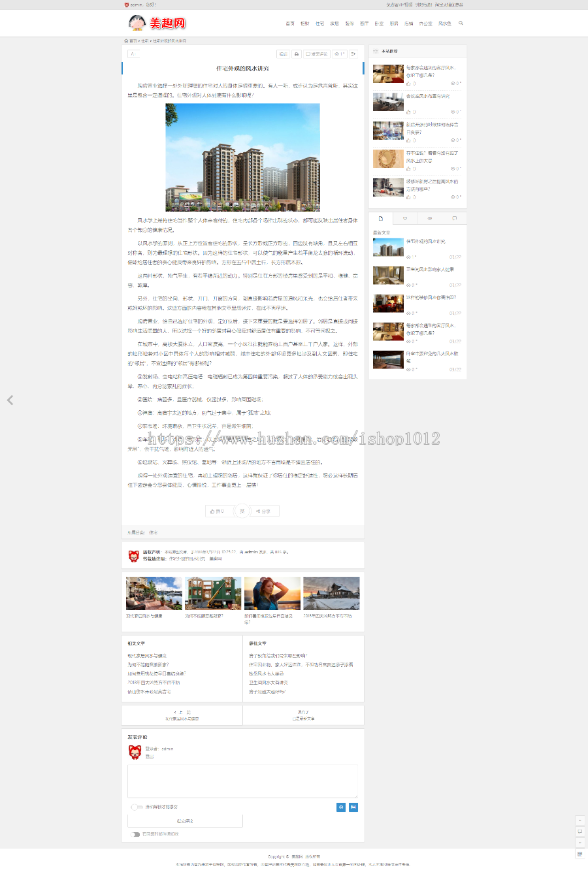Open the search magnifier icon in the header
Screen dimensions: 588x874
click(461, 24)
